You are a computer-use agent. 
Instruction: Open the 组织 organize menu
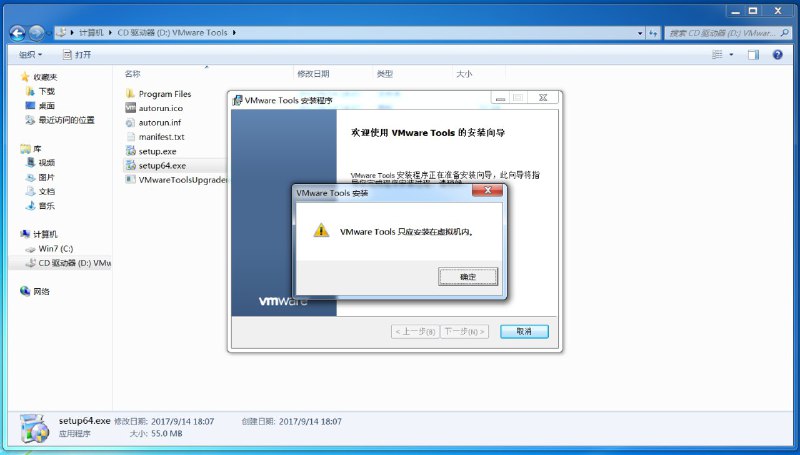coord(31,55)
